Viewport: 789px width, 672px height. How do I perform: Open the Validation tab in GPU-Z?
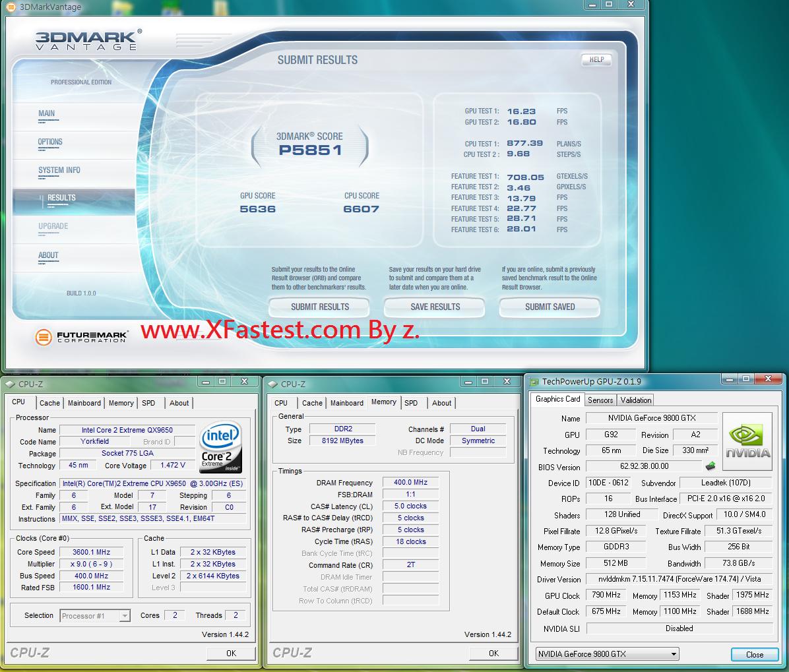636,400
